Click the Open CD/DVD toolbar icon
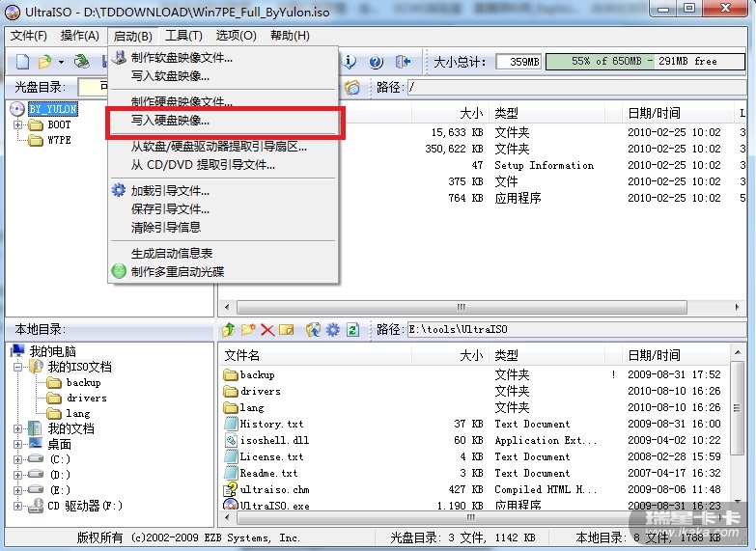This screenshot has height=551, width=756. click(x=81, y=62)
